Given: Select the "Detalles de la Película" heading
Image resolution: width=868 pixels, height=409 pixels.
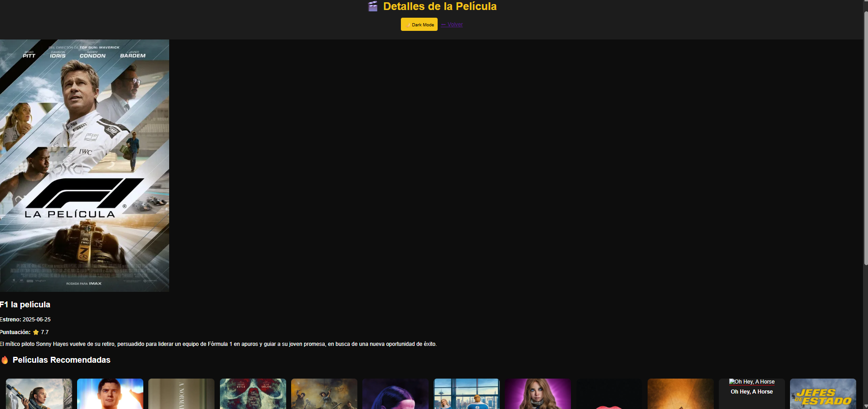Looking at the screenshot, I should pos(440,6).
